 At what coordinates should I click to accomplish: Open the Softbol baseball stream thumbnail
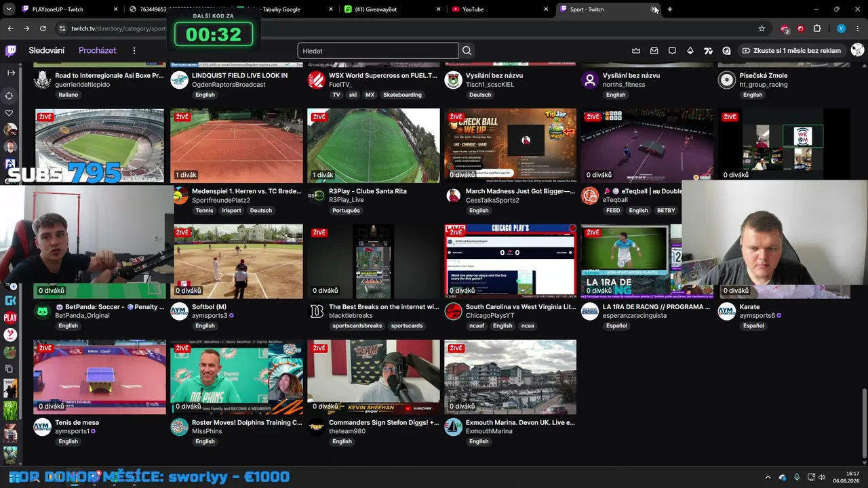[x=237, y=261]
